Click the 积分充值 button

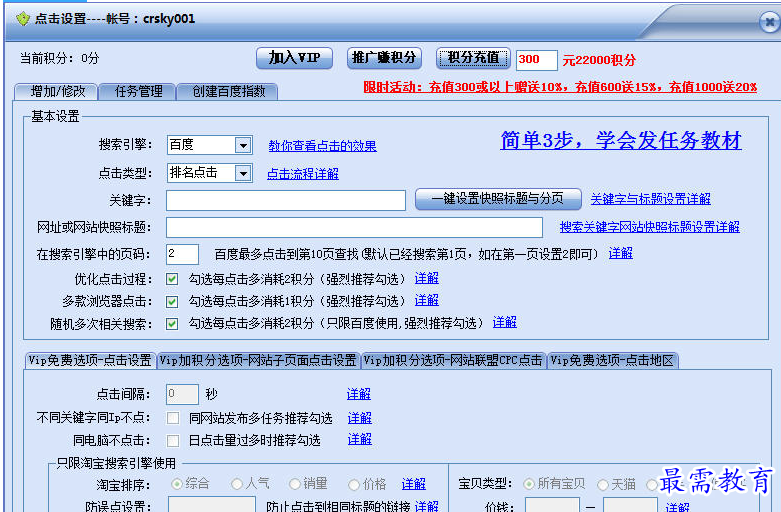473,58
